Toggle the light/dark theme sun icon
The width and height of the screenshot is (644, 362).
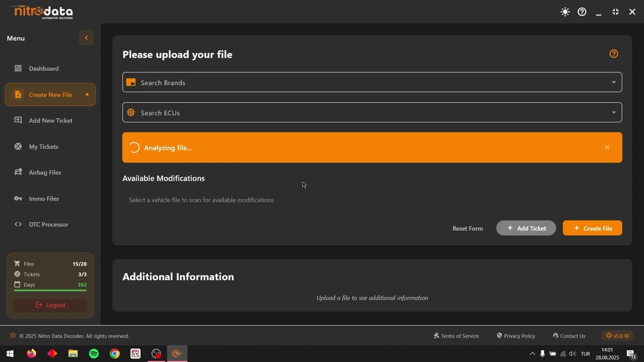point(565,12)
